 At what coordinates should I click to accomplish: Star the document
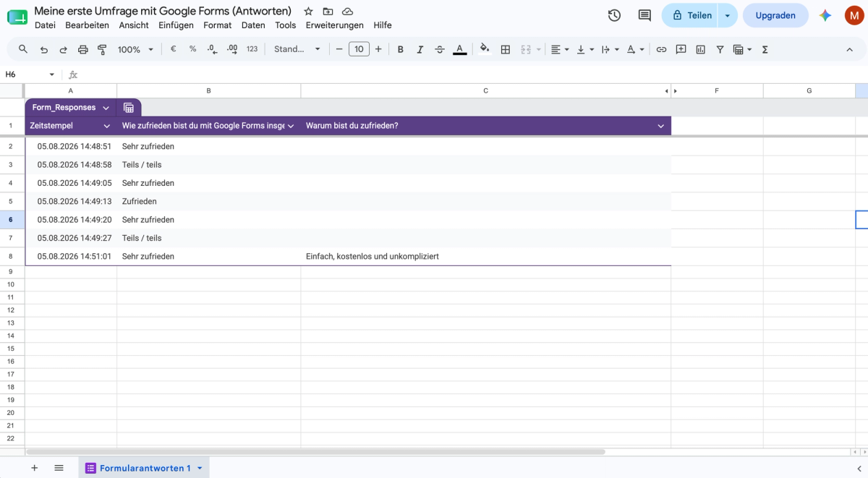click(x=309, y=12)
